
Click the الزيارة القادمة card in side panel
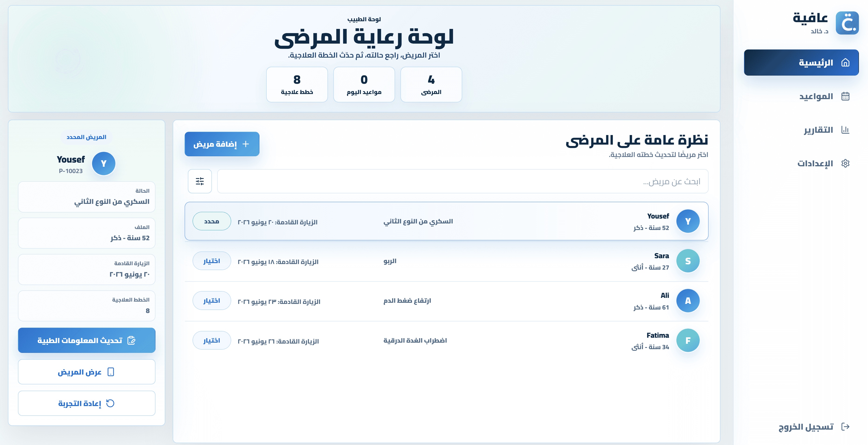click(x=87, y=270)
